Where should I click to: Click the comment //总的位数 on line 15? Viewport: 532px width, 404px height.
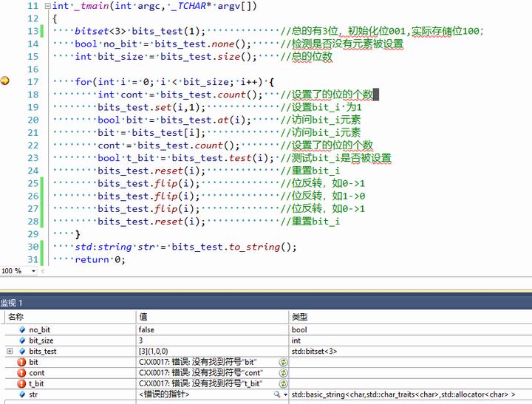pyautogui.click(x=307, y=57)
